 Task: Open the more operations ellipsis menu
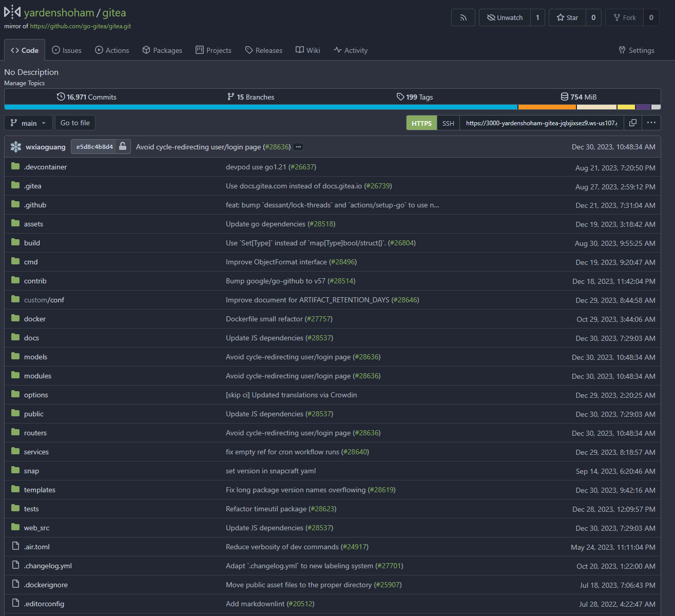pos(651,123)
